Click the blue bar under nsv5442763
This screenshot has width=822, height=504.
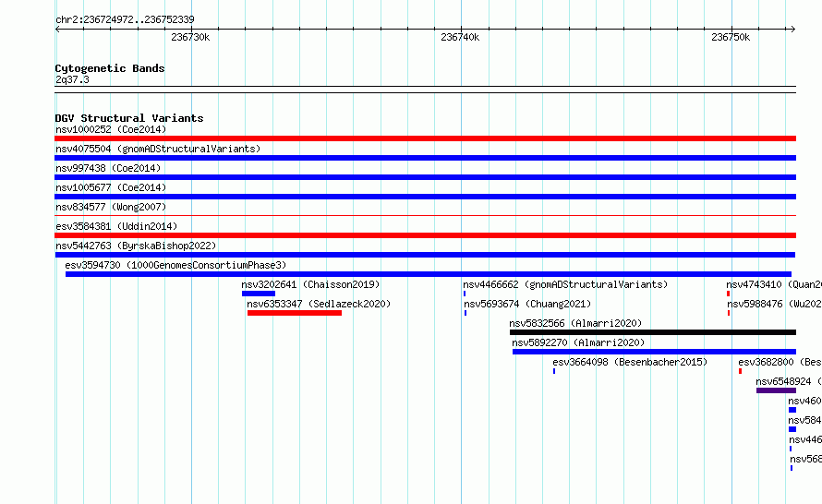tap(425, 255)
